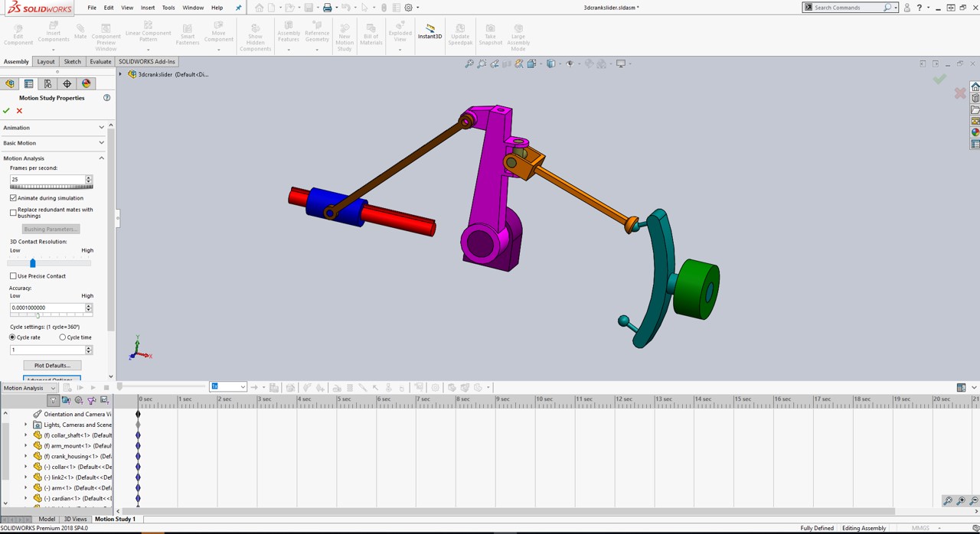980x534 pixels.
Task: Click the Plot Defaults... button
Action: coord(52,366)
